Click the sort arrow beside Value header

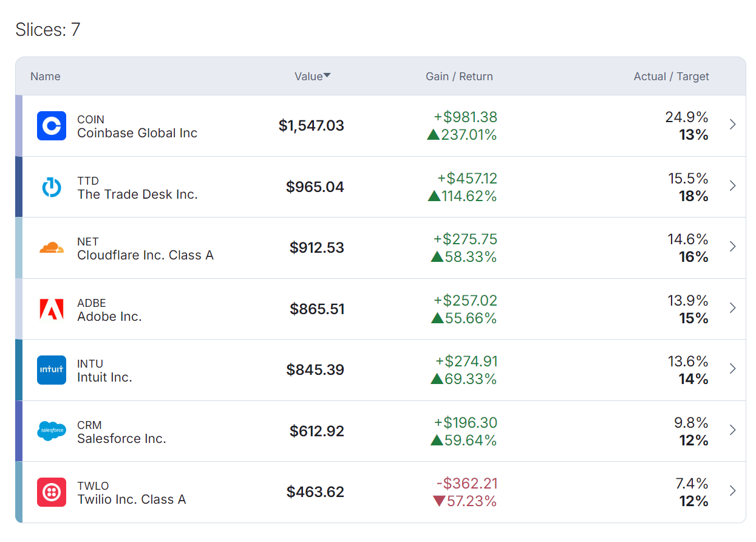(x=327, y=76)
